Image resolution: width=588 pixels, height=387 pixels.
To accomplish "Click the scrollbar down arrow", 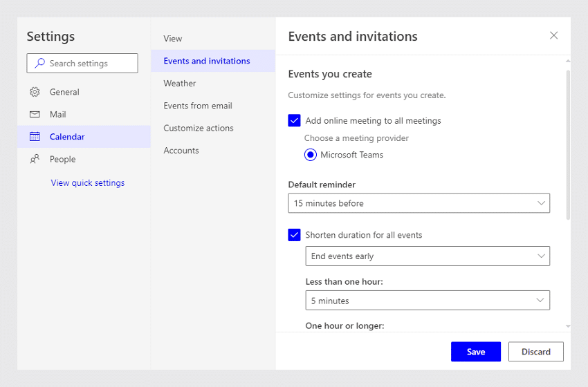I will pos(568,326).
